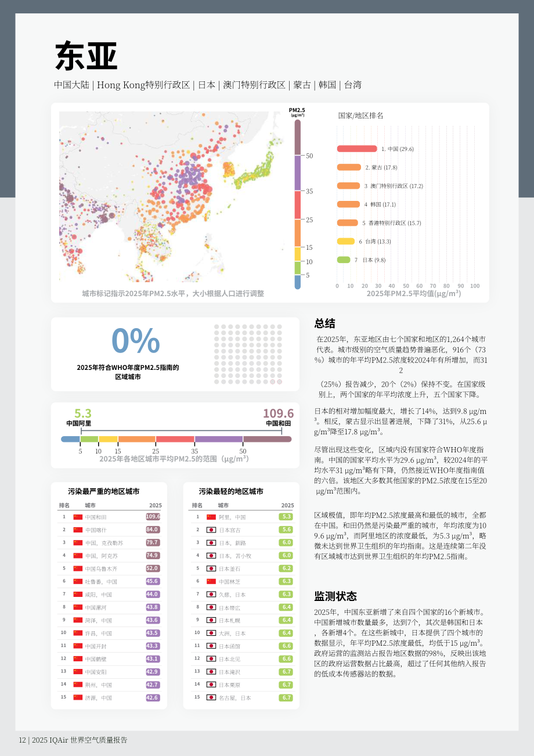This screenshot has height=756, width=534.
Task: Click the China (29.6) ranking bar
Action: 357,149
